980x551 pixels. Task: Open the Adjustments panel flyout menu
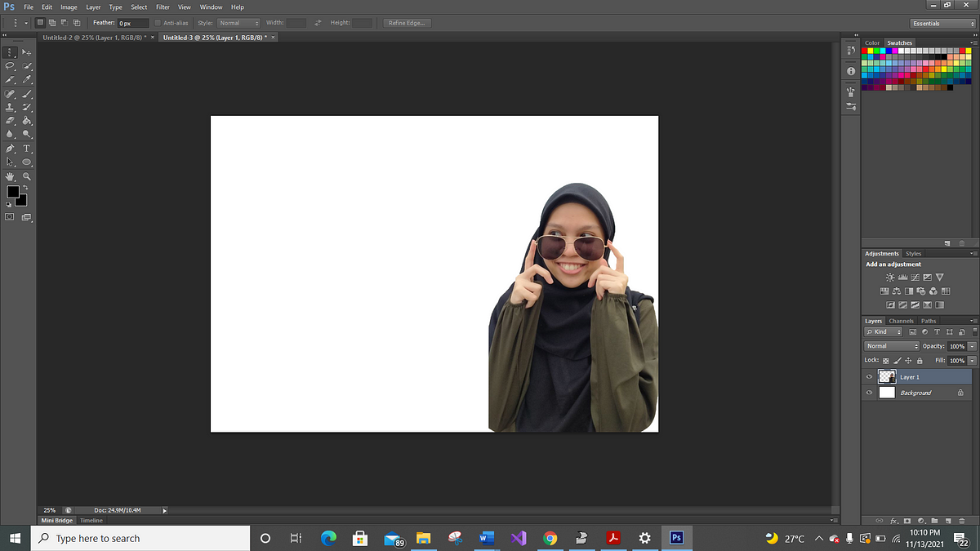point(973,253)
